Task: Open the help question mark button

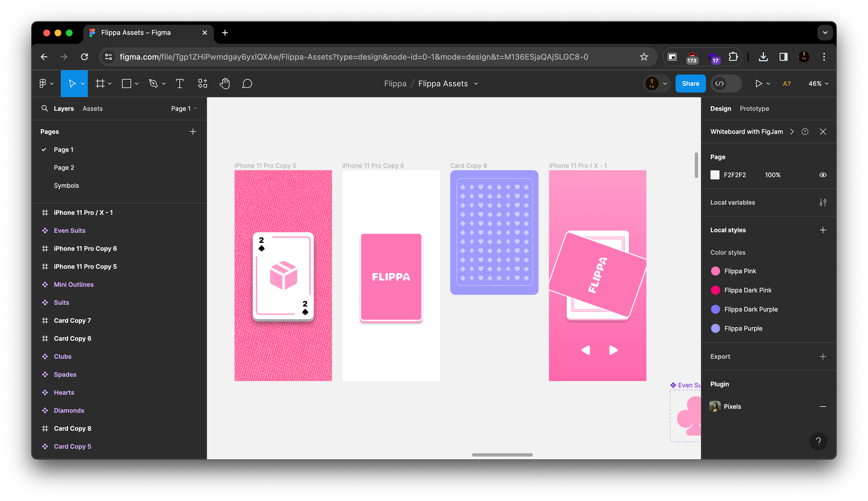Action: (818, 442)
